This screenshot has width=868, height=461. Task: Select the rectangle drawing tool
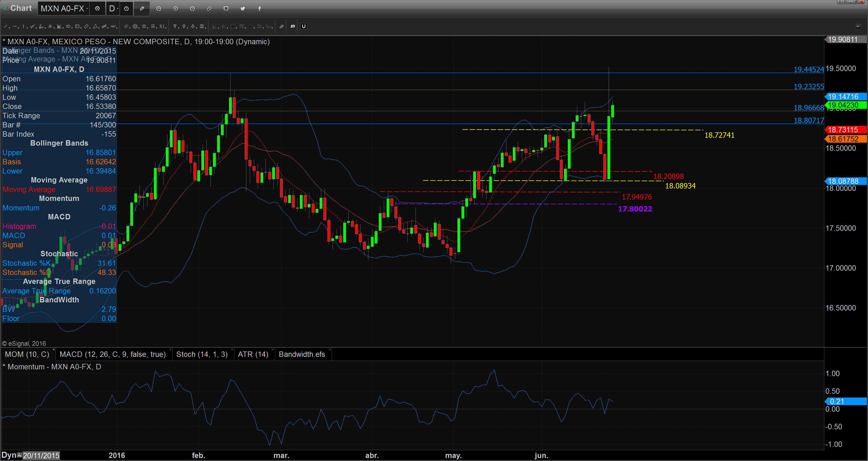pyautogui.click(x=77, y=26)
